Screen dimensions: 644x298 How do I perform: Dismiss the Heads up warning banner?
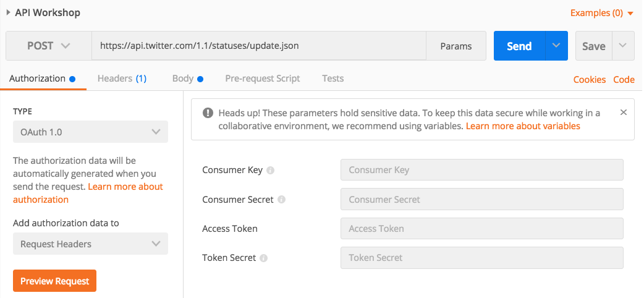tap(623, 113)
